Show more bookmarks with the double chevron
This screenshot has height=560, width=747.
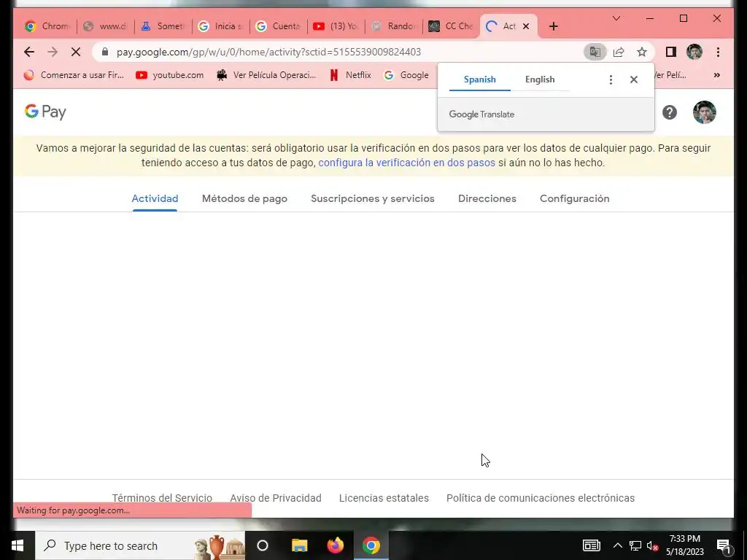[716, 75]
